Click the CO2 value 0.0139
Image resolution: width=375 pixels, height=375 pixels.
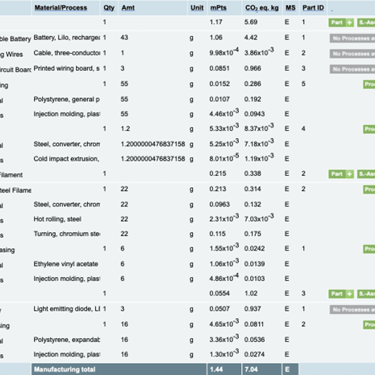click(254, 264)
